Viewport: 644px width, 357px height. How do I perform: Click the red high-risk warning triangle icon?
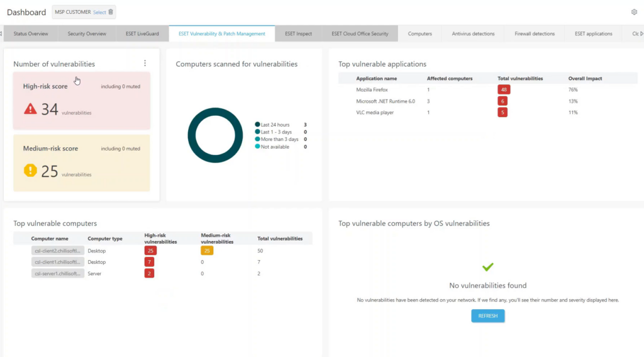click(30, 109)
